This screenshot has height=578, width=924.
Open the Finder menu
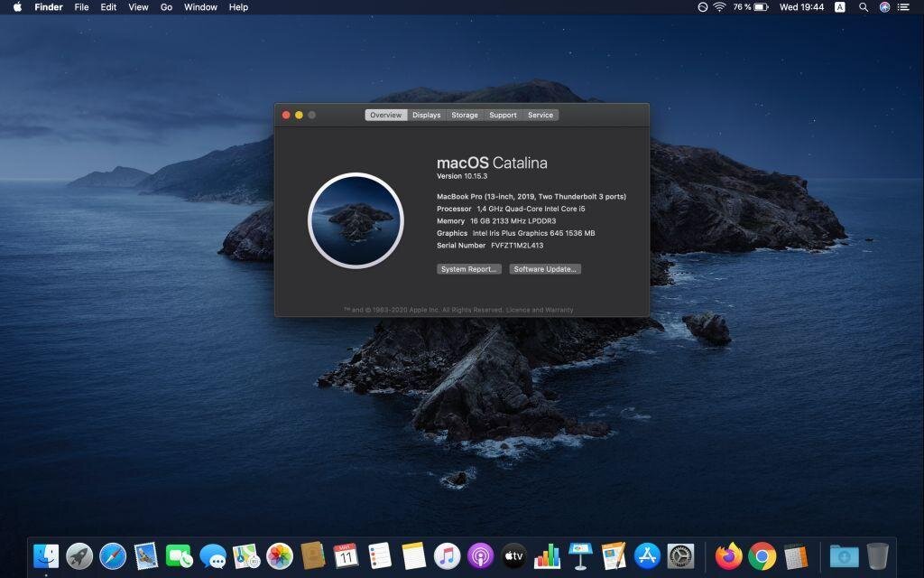(x=49, y=7)
